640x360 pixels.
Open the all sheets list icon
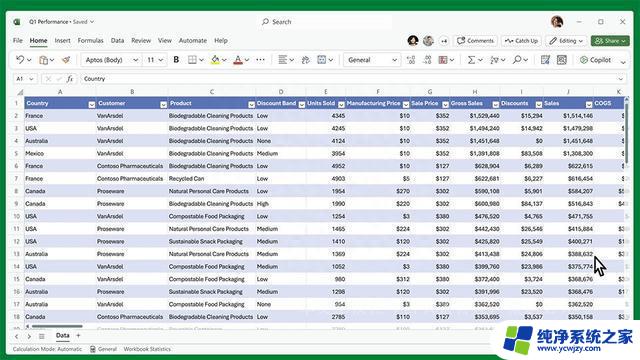(41, 336)
